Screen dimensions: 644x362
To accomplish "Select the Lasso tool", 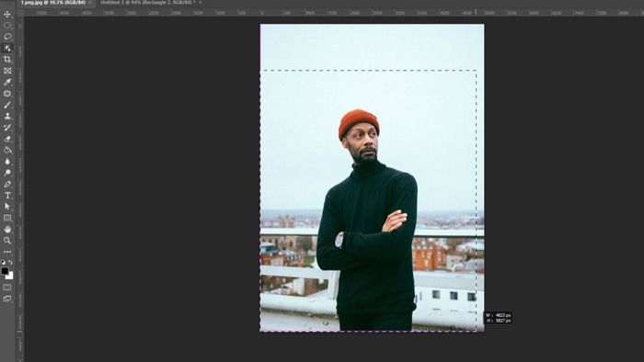I will coord(7,37).
